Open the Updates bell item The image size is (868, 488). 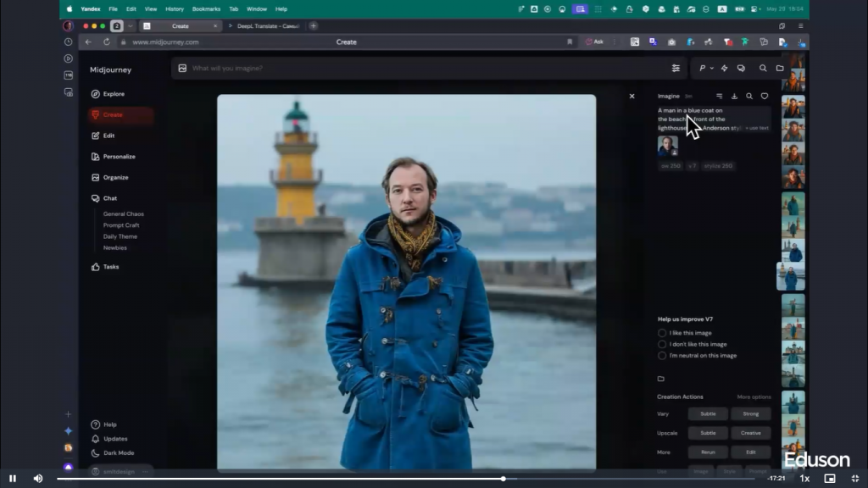click(109, 439)
